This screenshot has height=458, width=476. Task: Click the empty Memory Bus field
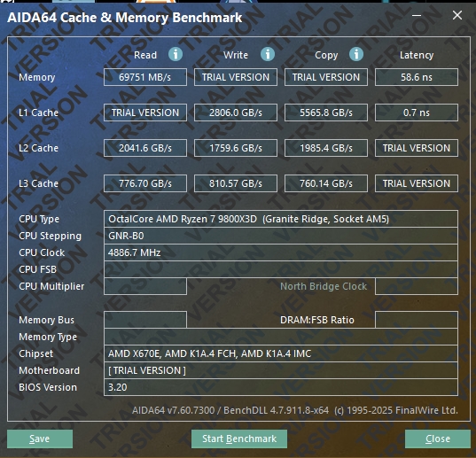pos(145,320)
